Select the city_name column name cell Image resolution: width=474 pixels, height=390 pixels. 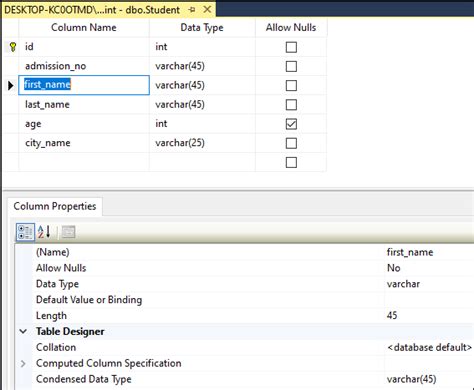pos(84,143)
